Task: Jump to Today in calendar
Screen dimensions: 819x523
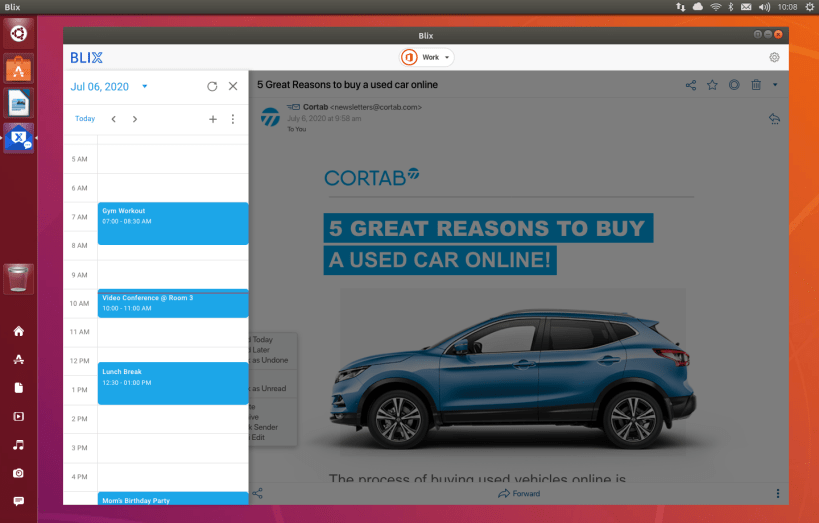Action: [85, 119]
